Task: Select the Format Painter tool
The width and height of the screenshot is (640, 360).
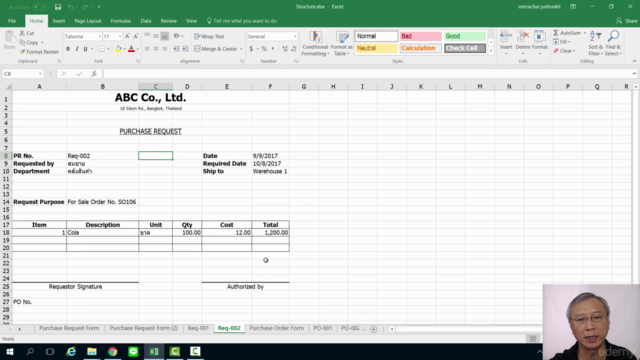Action: point(39,52)
